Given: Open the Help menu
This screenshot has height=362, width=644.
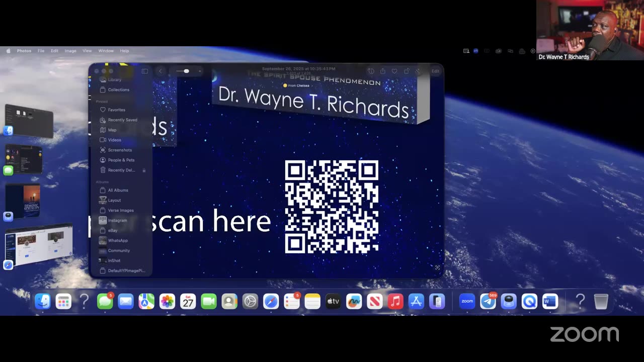Looking at the screenshot, I should pyautogui.click(x=124, y=51).
